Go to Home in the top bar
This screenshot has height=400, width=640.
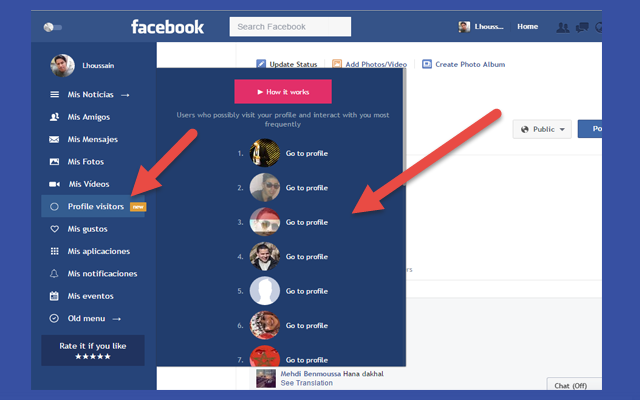pos(527,27)
